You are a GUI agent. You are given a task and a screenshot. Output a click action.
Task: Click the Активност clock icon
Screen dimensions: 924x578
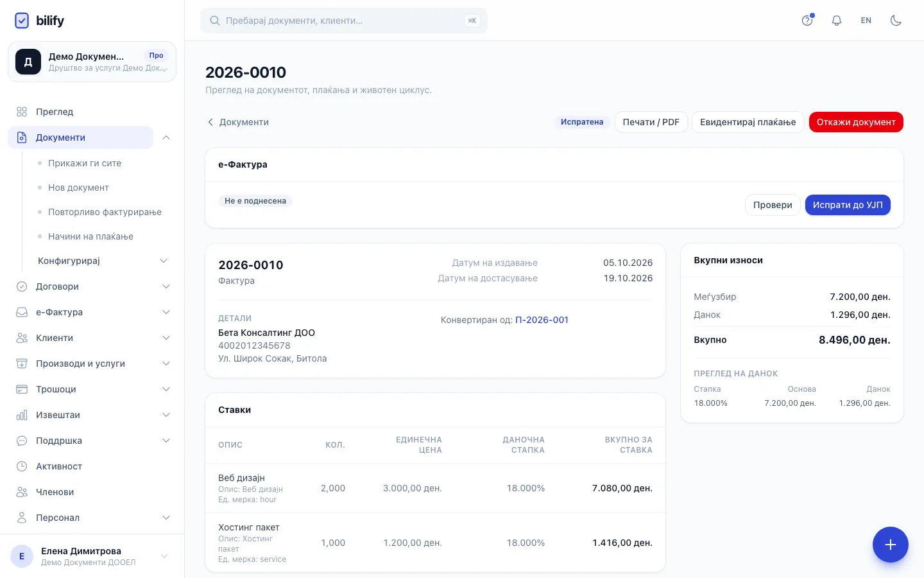tap(22, 466)
